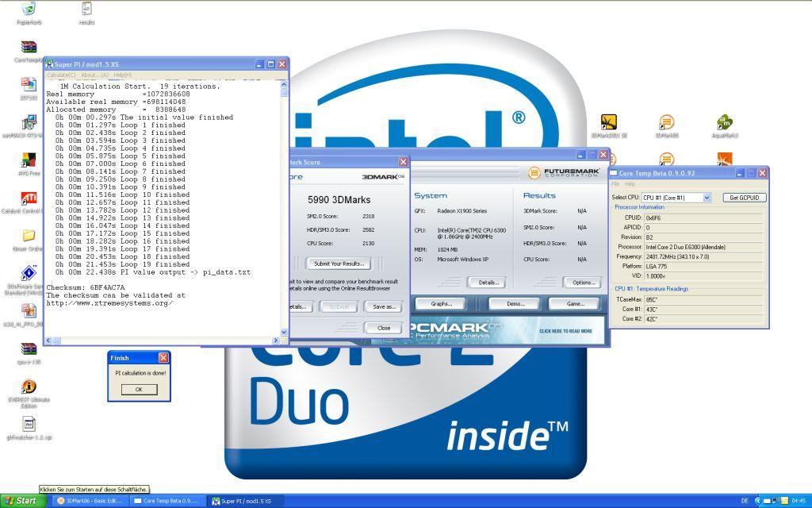Click Submit Your Results in 3DMark Score
This screenshot has height=508, width=812.
339,264
